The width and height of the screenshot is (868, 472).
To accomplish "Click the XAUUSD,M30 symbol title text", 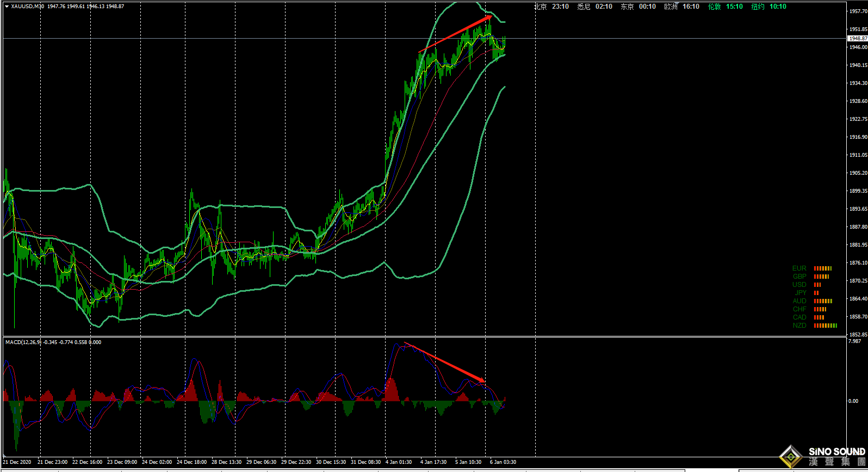I will [28, 7].
